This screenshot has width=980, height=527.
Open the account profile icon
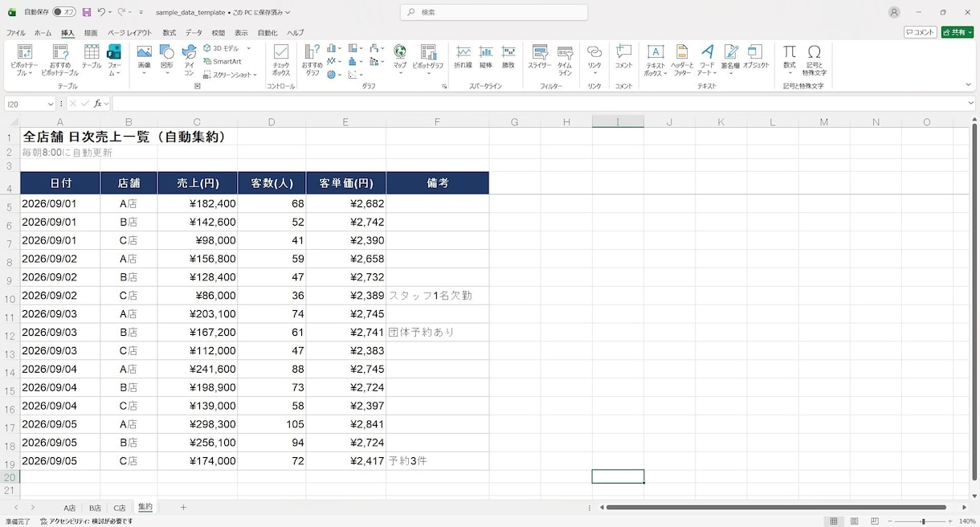pos(895,12)
